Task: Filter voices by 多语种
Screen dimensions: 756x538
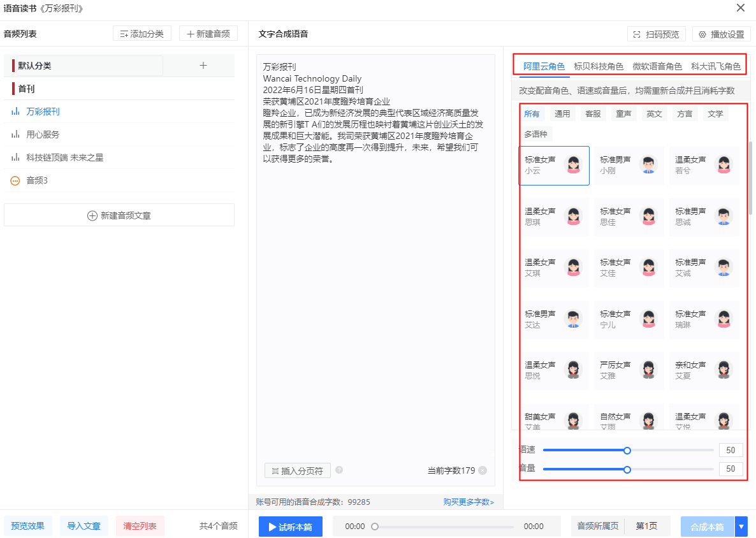Action: (x=535, y=134)
